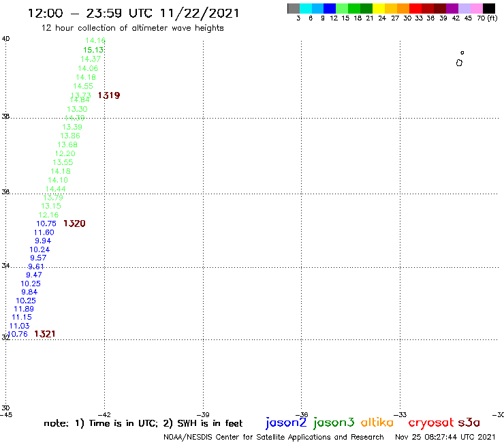Screen dimensions: 504x443
Task: Select the 13.79 reading near latitude 36
Action: pyautogui.click(x=53, y=198)
